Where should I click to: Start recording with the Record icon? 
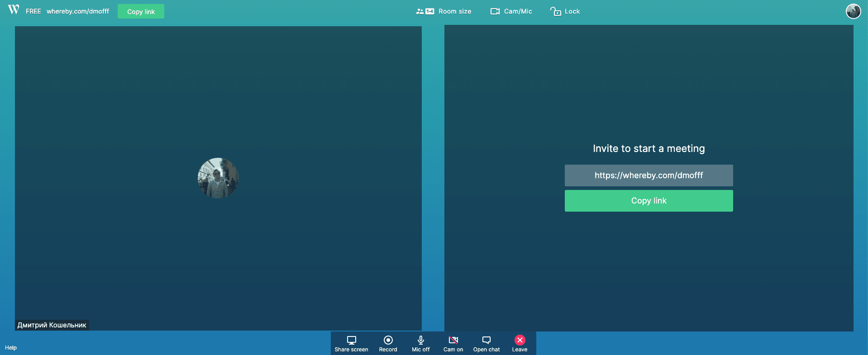[388, 340]
